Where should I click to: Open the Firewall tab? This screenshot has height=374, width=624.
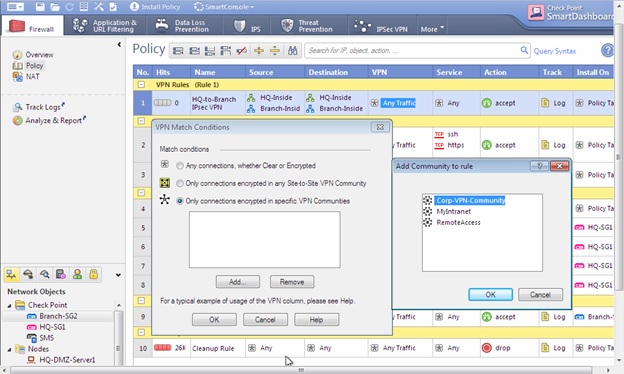(x=32, y=26)
